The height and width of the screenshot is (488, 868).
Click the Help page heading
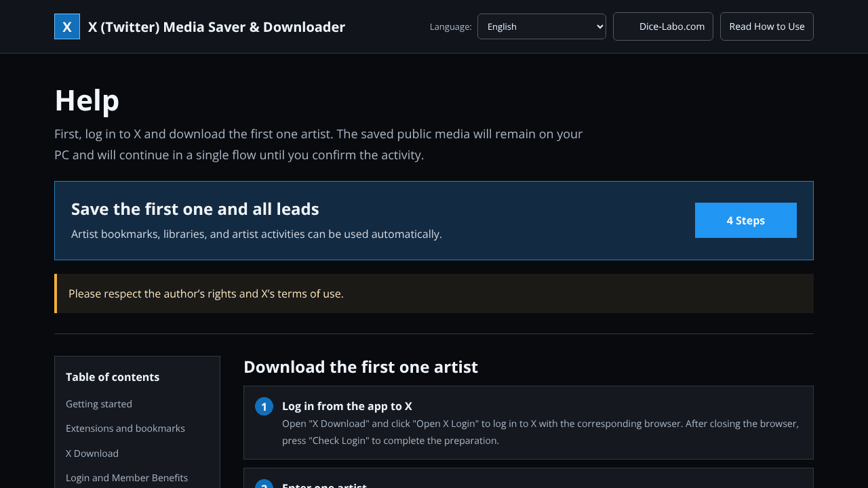[x=87, y=100]
